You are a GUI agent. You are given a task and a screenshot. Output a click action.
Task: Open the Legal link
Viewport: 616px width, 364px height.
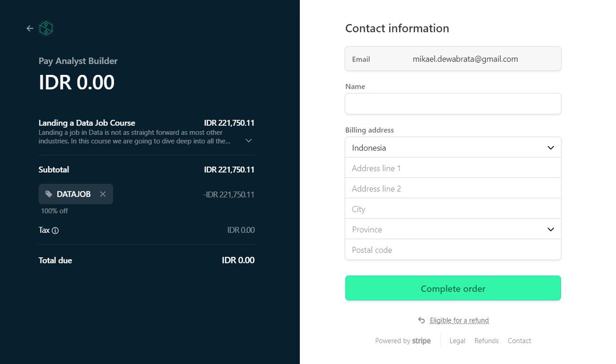457,341
